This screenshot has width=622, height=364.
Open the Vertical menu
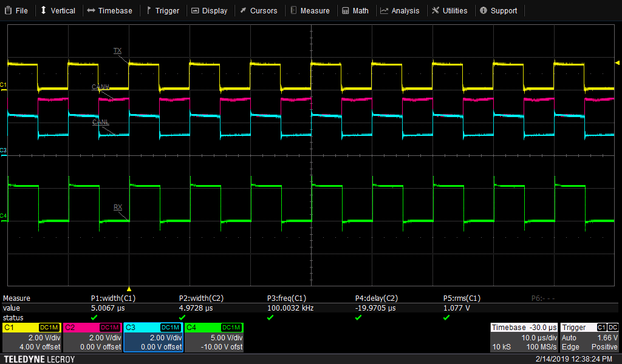pos(58,11)
